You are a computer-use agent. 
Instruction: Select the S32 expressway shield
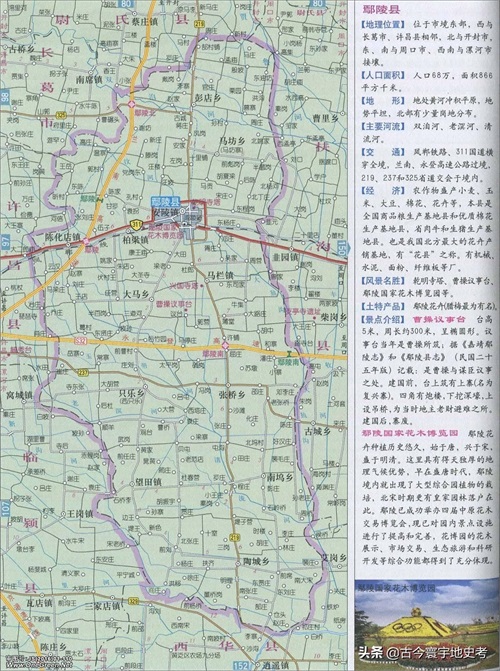tap(82, 341)
